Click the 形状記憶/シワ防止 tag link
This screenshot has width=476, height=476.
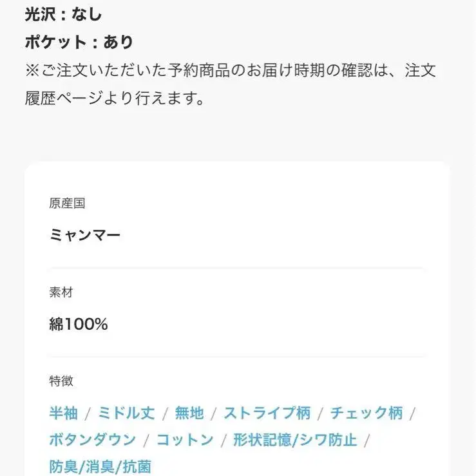[x=295, y=439]
